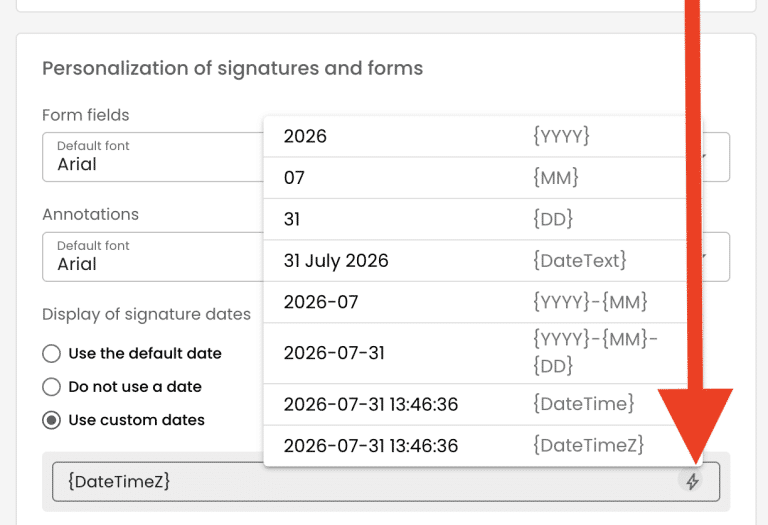Screen dimensions: 768x525
Task: Choose the 2026-07-31 full date format
Action: click(474, 353)
